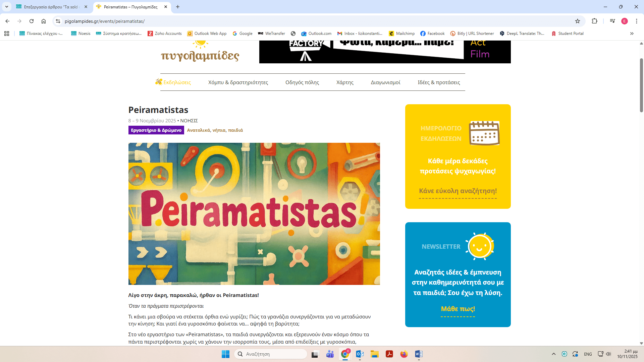Open the Διαγωνισμοί menu item
The image size is (644, 362).
pos(385,82)
